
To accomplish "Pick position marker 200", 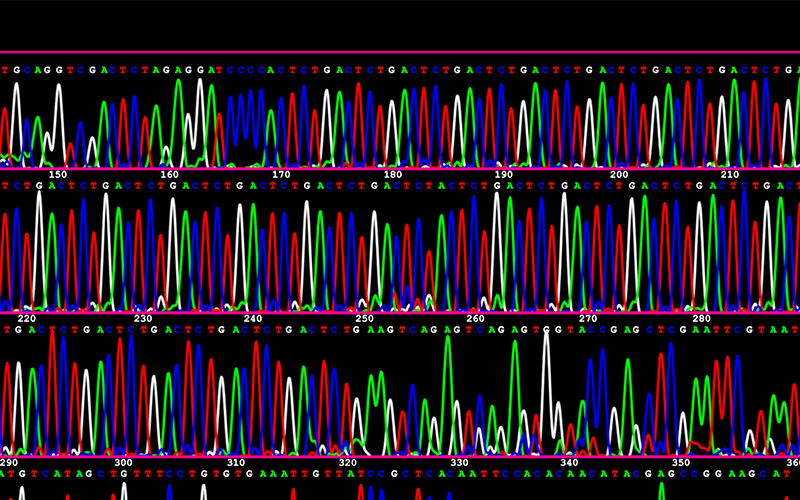I will coord(619,174).
